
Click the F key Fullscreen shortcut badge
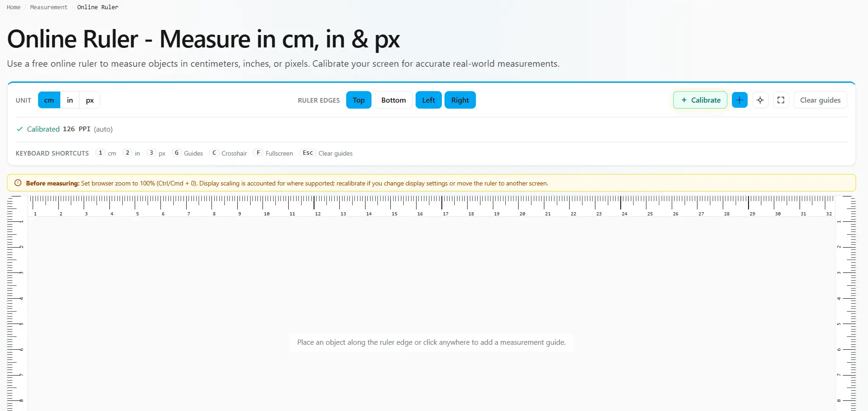tap(258, 153)
